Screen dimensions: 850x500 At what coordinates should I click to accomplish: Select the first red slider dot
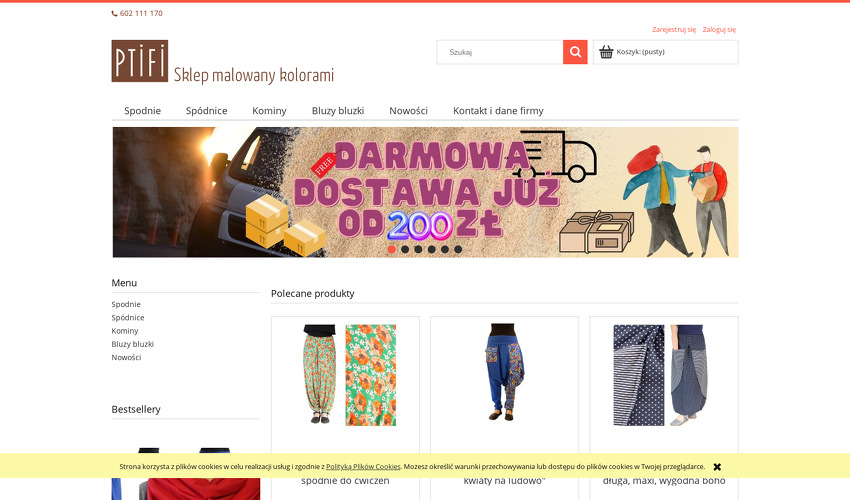[391, 249]
